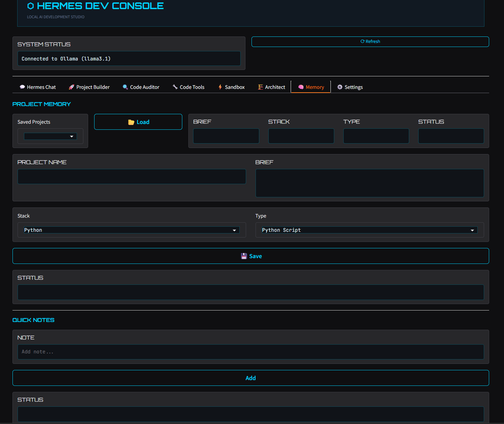The width and height of the screenshot is (504, 424).
Task: Click the circular arrow Refresh icon
Action: (x=363, y=42)
